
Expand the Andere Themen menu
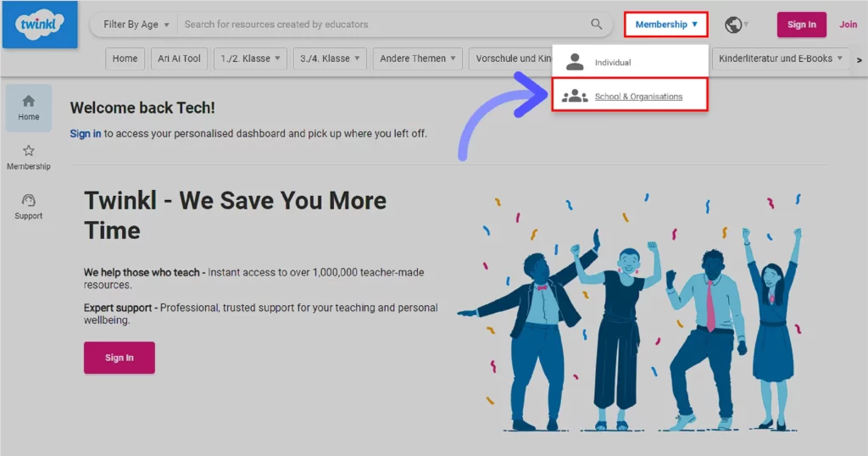417,58
